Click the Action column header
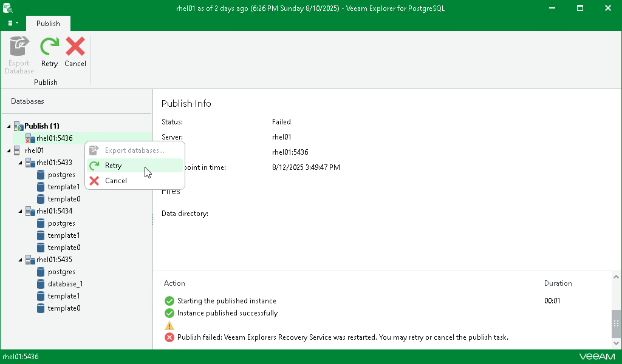Viewport: 622px width, 364px height. (174, 283)
